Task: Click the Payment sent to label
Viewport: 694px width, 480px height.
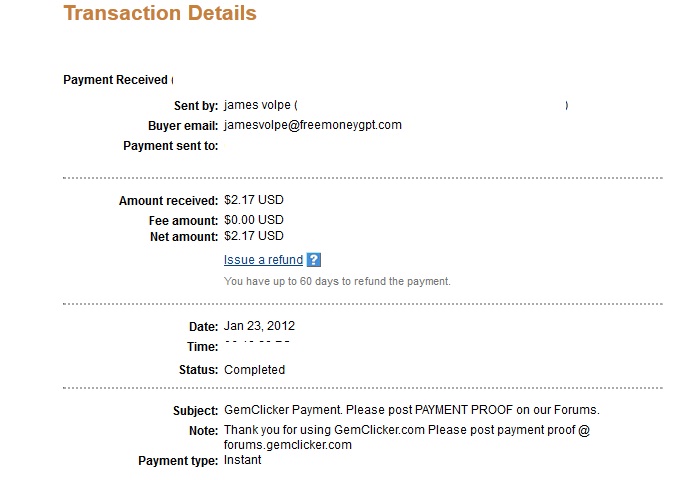Action: coord(170,146)
